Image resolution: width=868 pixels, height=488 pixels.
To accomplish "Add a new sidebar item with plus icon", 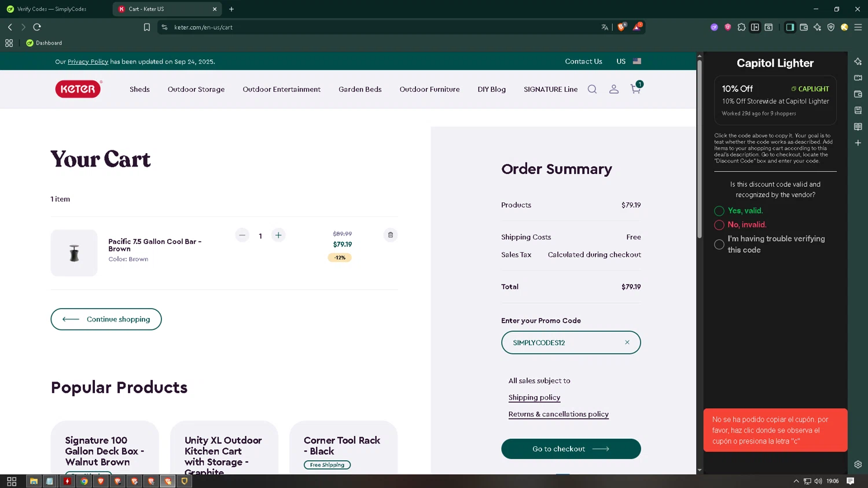I will [858, 143].
